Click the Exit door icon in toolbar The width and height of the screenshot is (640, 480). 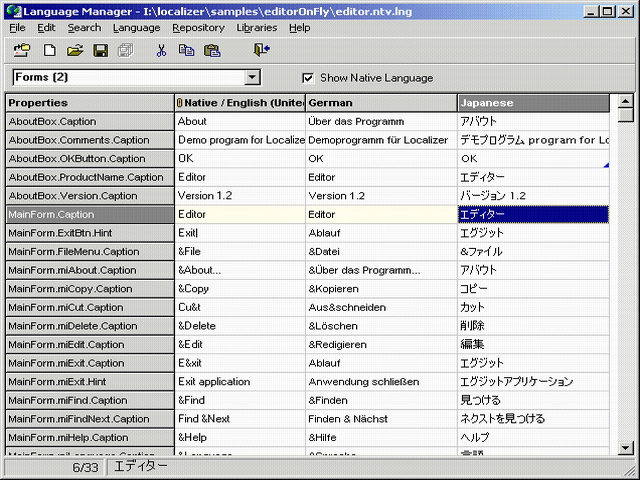(262, 50)
